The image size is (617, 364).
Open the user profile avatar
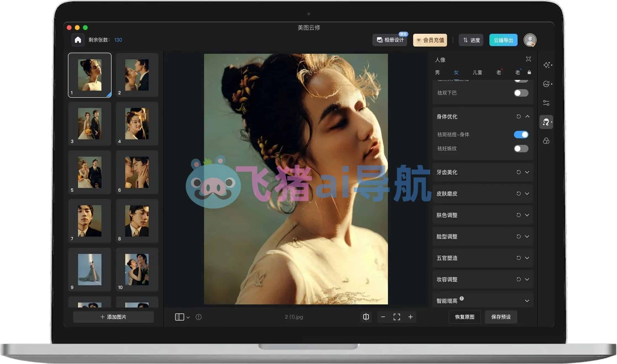coord(530,40)
